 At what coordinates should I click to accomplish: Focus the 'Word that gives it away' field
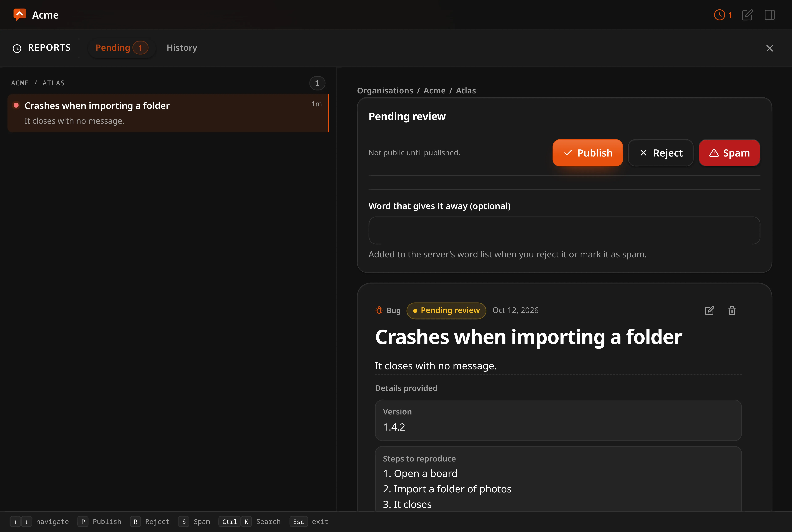pos(564,230)
